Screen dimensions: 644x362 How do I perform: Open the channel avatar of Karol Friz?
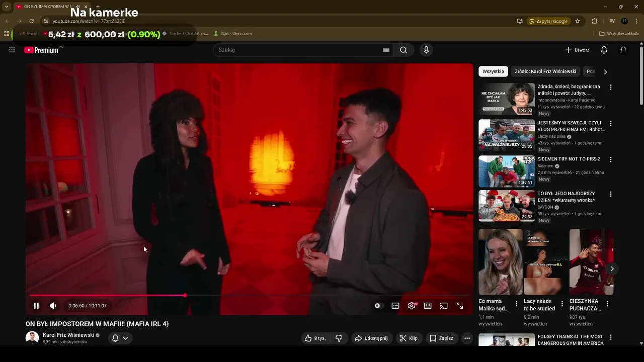pyautogui.click(x=32, y=338)
